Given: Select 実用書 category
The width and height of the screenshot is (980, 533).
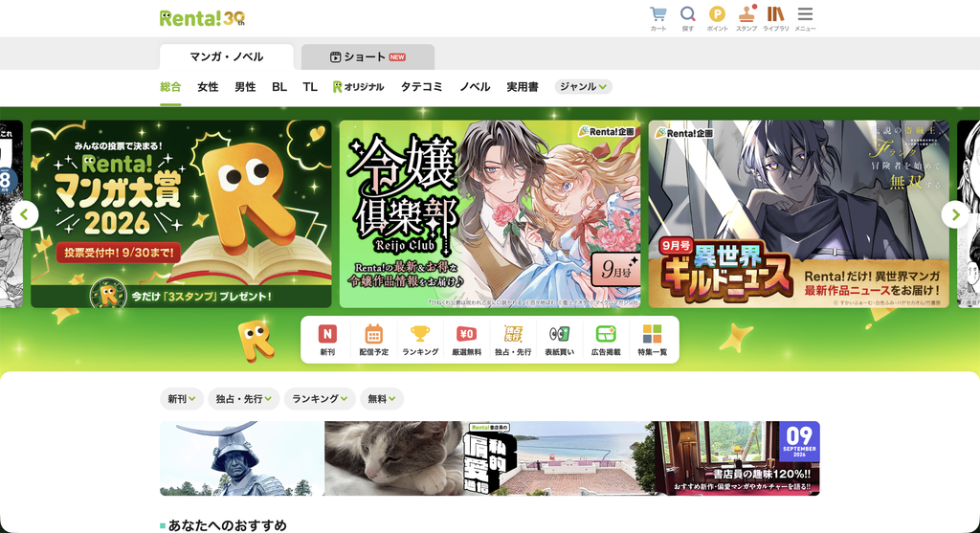Looking at the screenshot, I should pos(523,87).
